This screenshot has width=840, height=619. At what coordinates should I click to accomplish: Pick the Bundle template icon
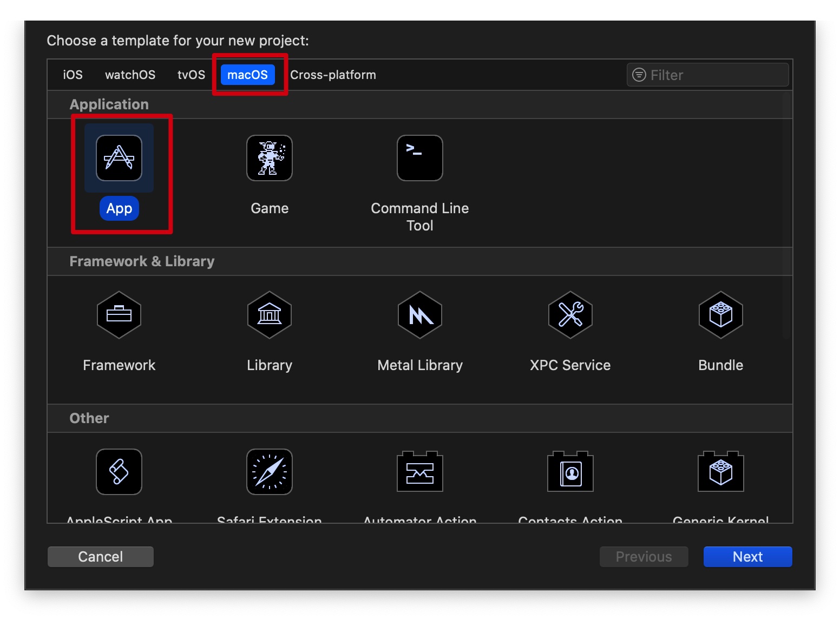[x=721, y=315]
